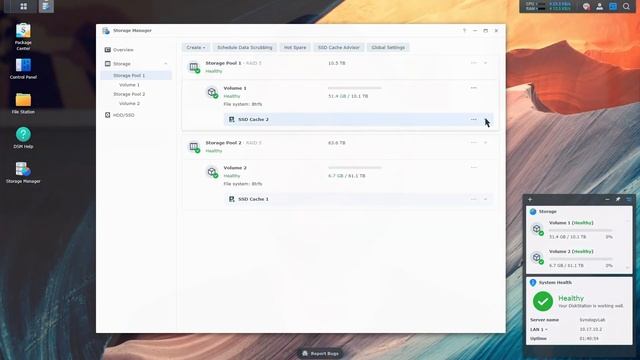The height and width of the screenshot is (360, 640).
Task: Open the user account options icon
Action: (x=600, y=6)
